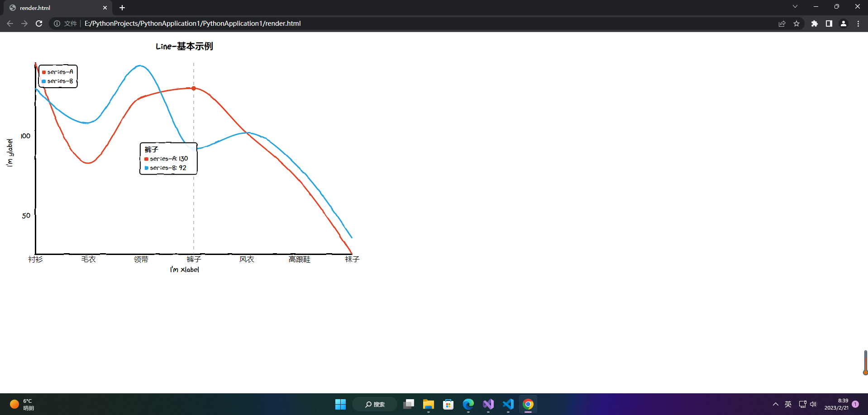Open the notification center badge

pos(855,404)
